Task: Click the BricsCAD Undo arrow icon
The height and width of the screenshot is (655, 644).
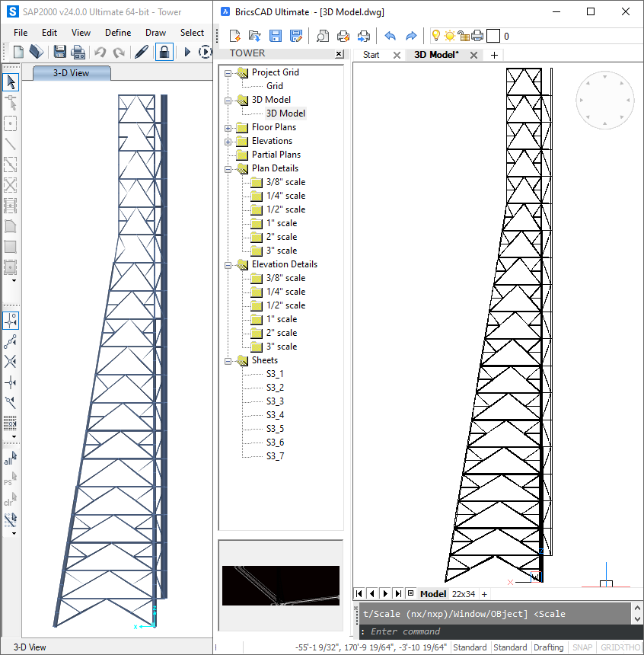Action: [391, 36]
